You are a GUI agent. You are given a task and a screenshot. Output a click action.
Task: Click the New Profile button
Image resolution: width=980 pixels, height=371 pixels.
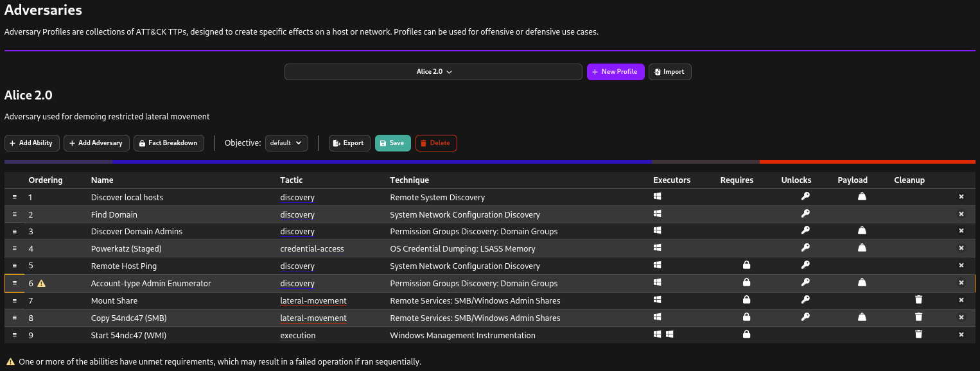coord(615,72)
